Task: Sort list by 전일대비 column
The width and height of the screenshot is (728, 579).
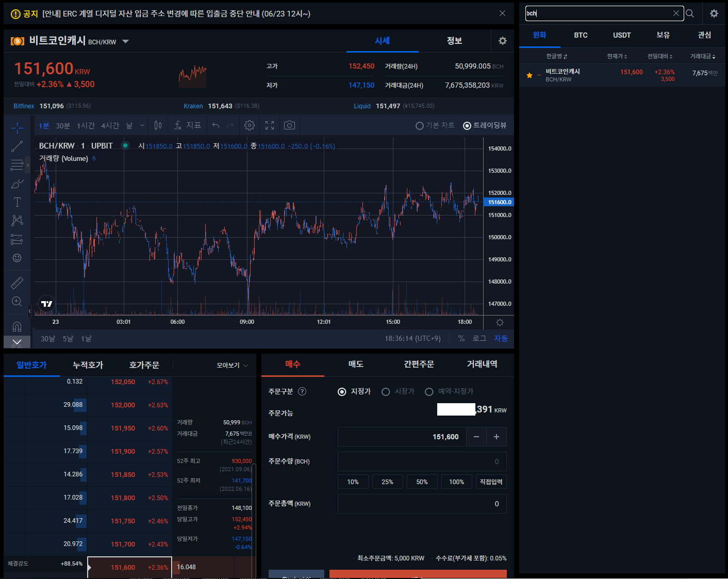Action: pyautogui.click(x=660, y=56)
